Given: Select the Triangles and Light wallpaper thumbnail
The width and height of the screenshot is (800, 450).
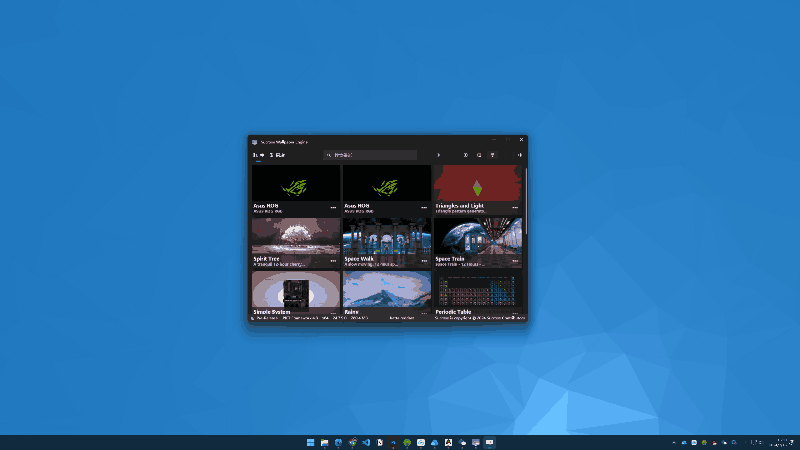Looking at the screenshot, I should click(477, 184).
